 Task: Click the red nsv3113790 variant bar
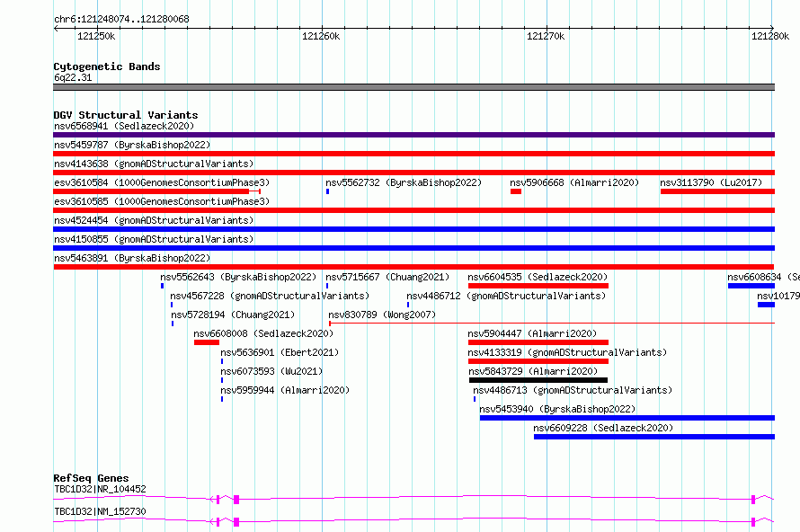coord(717,191)
